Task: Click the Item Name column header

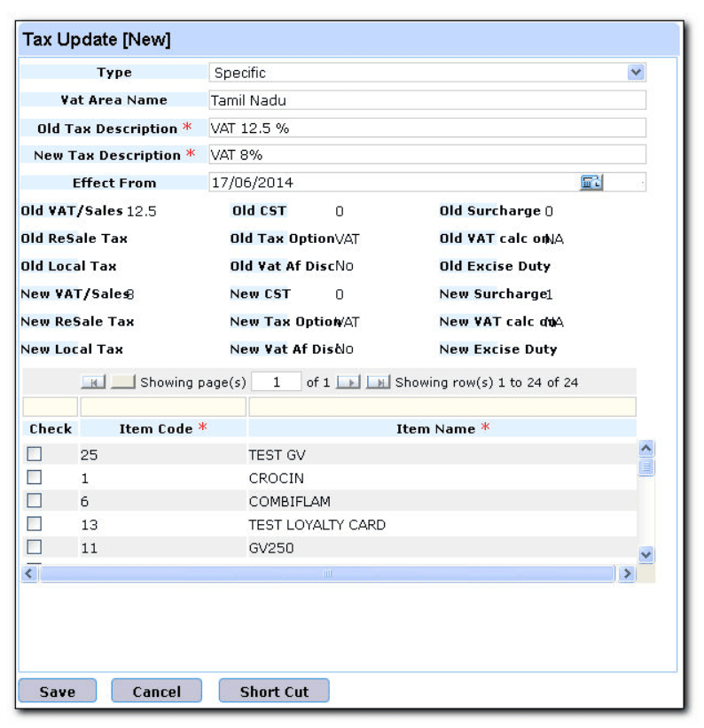Action: (442, 428)
